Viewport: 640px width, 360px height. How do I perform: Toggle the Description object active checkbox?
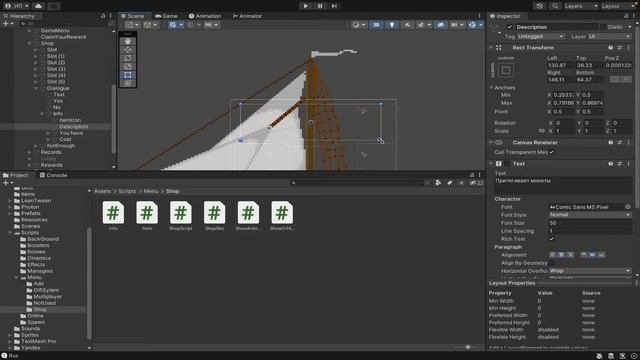click(509, 27)
